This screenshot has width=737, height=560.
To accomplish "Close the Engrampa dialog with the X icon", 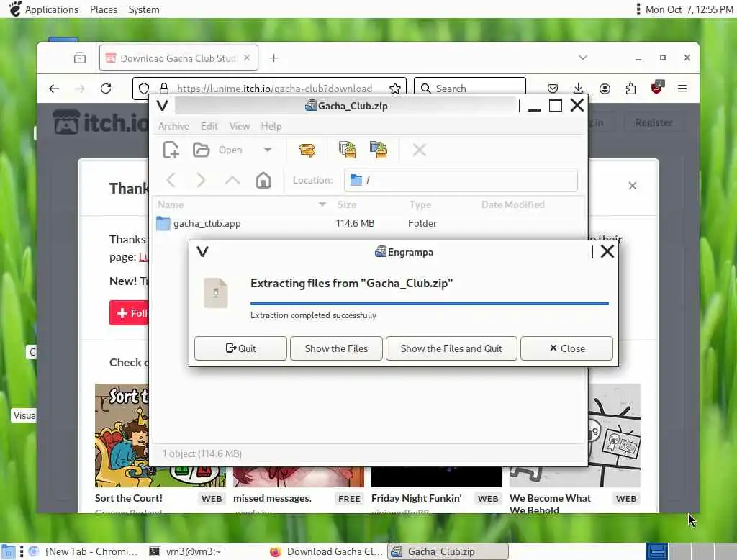I will [x=607, y=251].
